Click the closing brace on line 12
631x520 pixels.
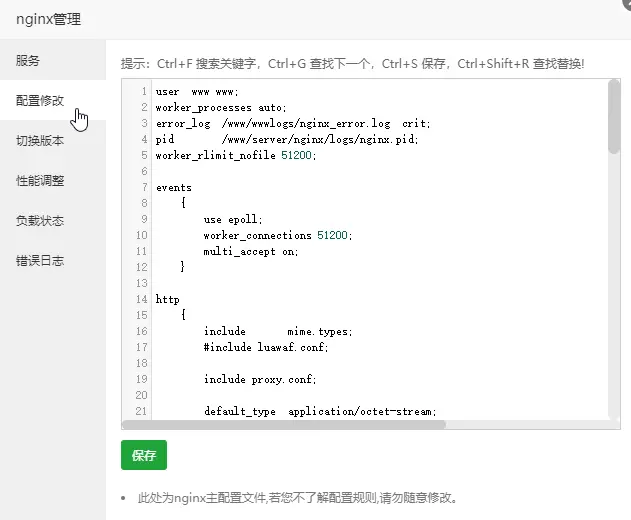tap(182, 266)
